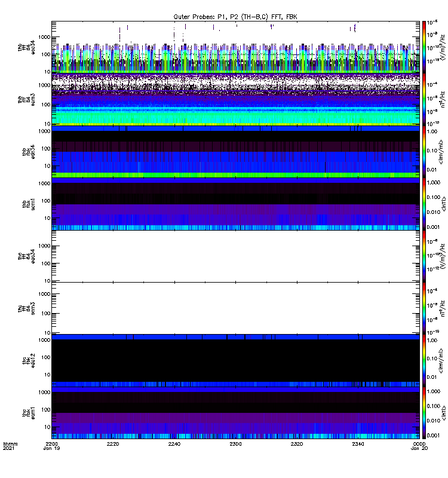
Task: Click the "thb fff 64 eac34" axis label
Action: click(26, 47)
